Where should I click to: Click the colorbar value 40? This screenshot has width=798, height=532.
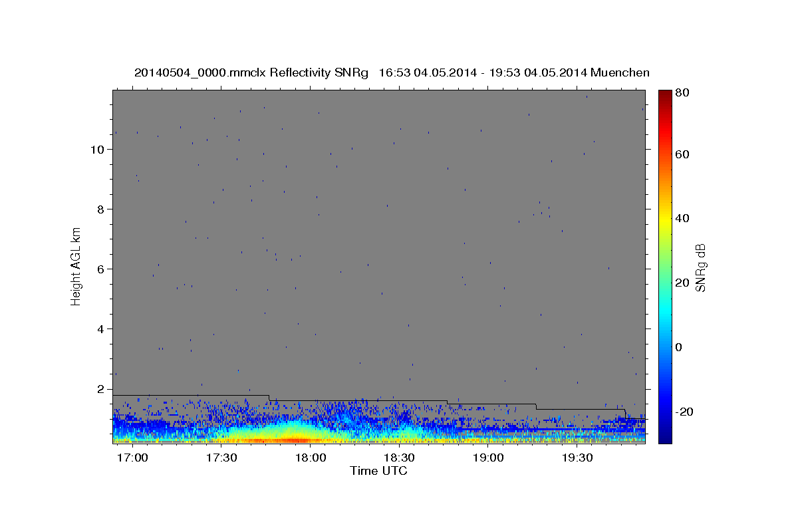tap(682, 218)
